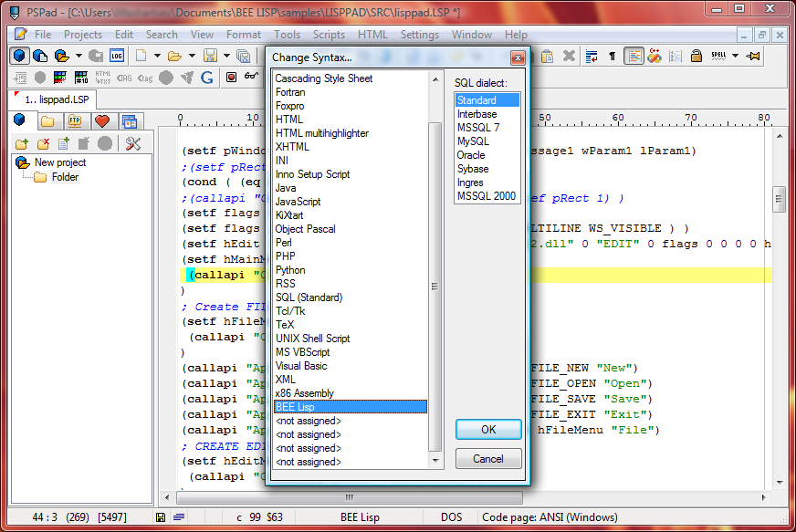The image size is (796, 532).
Task: Select Python in the syntax list
Action: coord(290,270)
